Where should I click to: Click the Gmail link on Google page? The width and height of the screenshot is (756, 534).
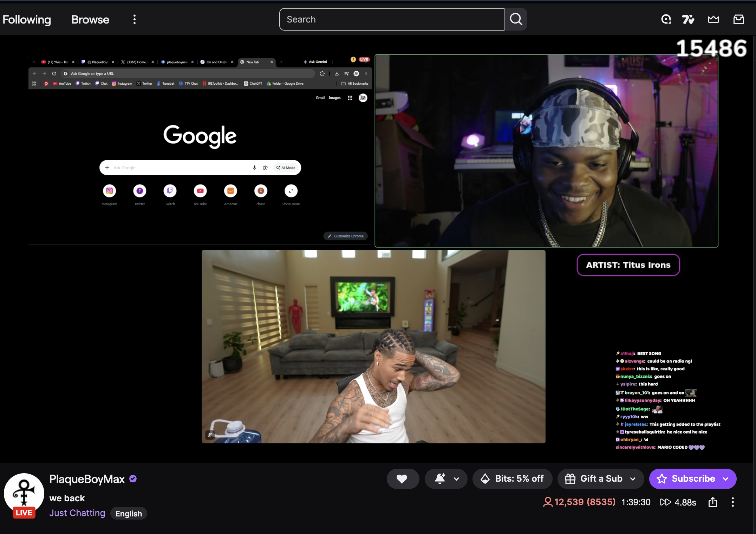click(x=320, y=98)
